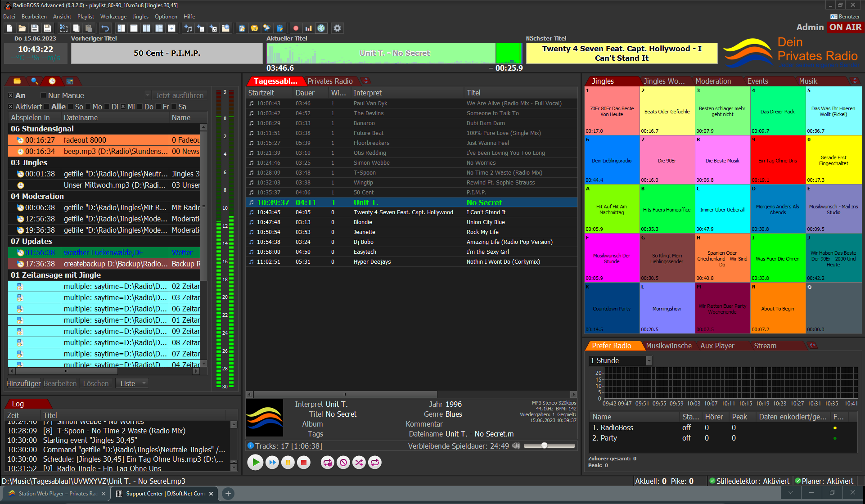Trigger the 'Countdown Party' jingle pad

612,308
